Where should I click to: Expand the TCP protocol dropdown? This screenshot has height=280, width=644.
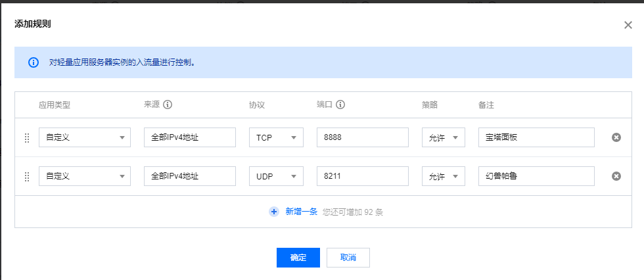pyautogui.click(x=277, y=137)
